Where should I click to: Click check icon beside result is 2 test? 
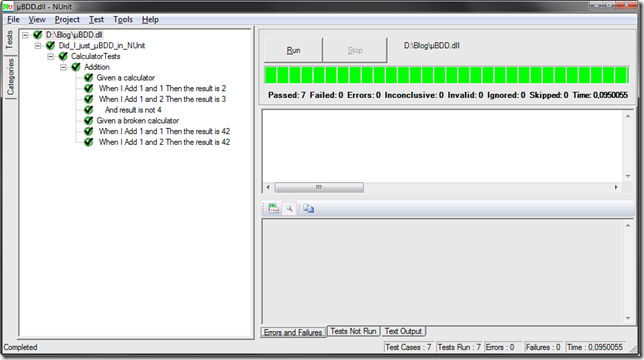tap(89, 88)
